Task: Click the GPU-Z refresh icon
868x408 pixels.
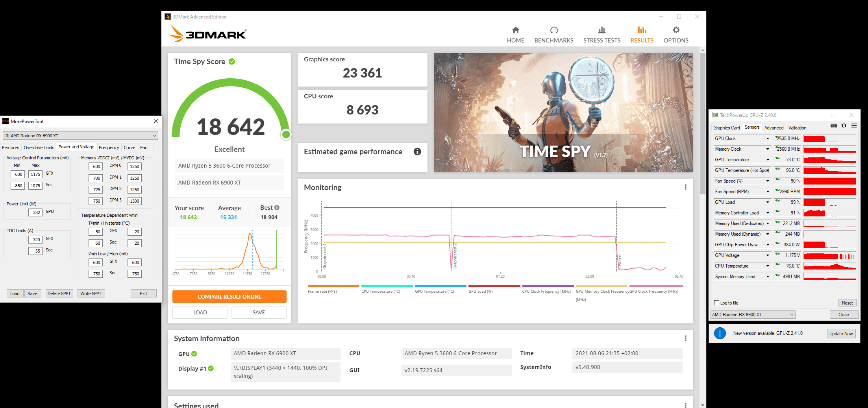Action: [844, 126]
